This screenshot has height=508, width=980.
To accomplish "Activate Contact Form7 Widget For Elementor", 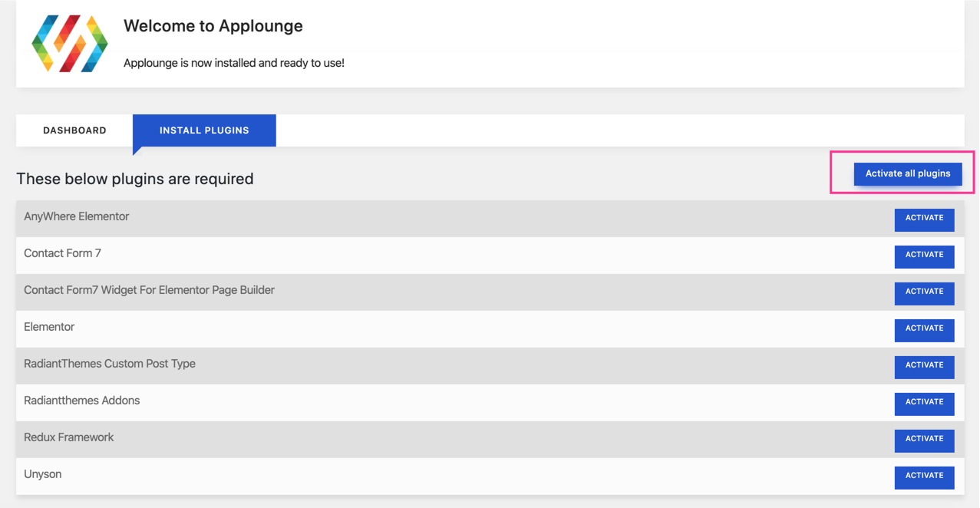I will click(x=924, y=292).
